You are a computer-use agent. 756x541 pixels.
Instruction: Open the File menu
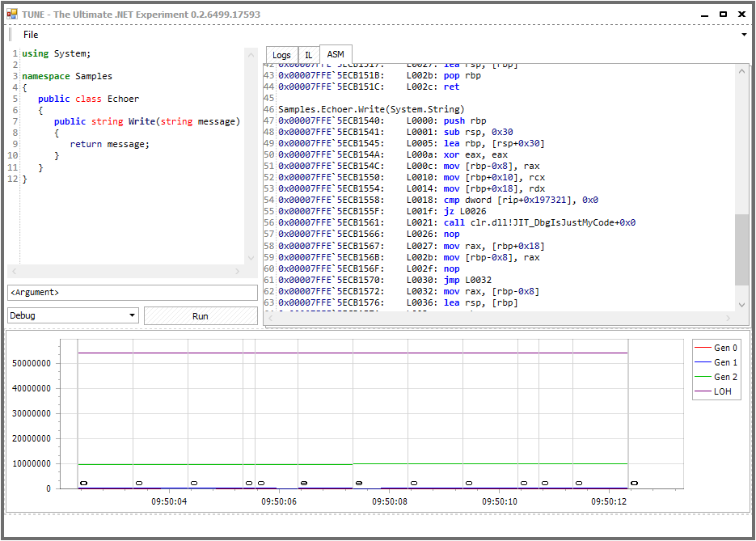click(31, 35)
